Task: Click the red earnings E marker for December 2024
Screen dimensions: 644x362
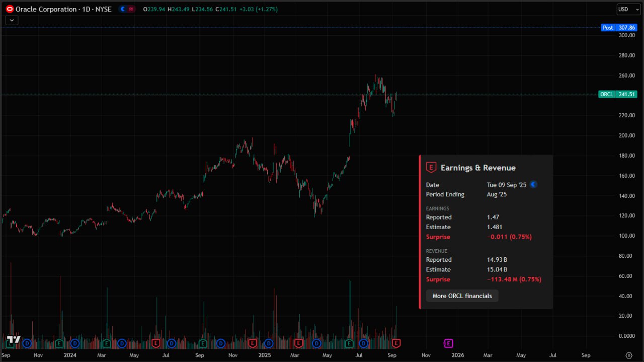Action: tap(253, 343)
